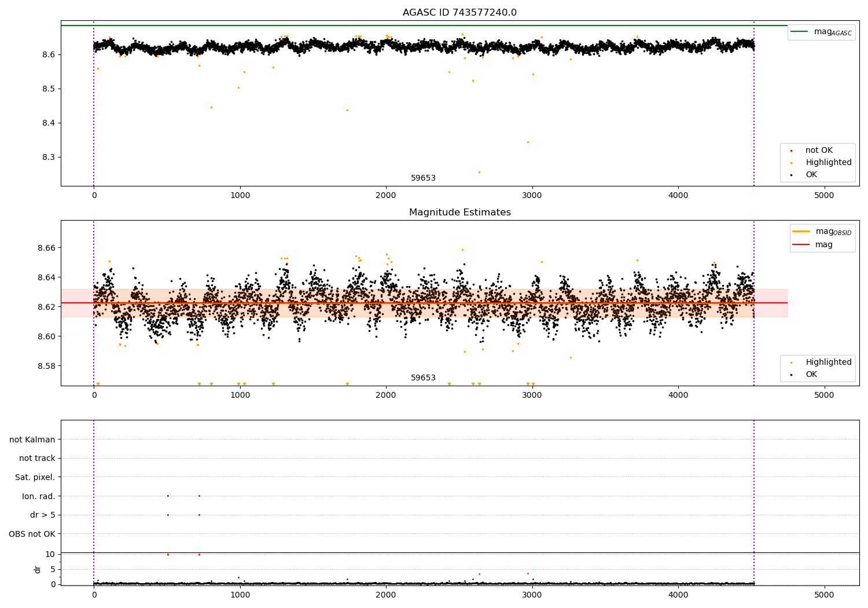Viewport: 868px width, 608px height.
Task: Click the '59653' label in Magnitude Estimates plot
Action: click(x=423, y=378)
